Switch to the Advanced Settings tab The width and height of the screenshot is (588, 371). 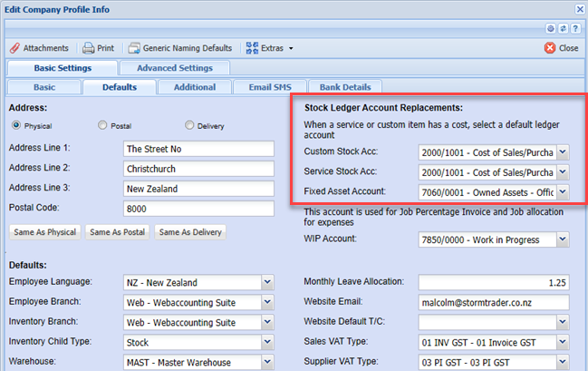tap(175, 68)
